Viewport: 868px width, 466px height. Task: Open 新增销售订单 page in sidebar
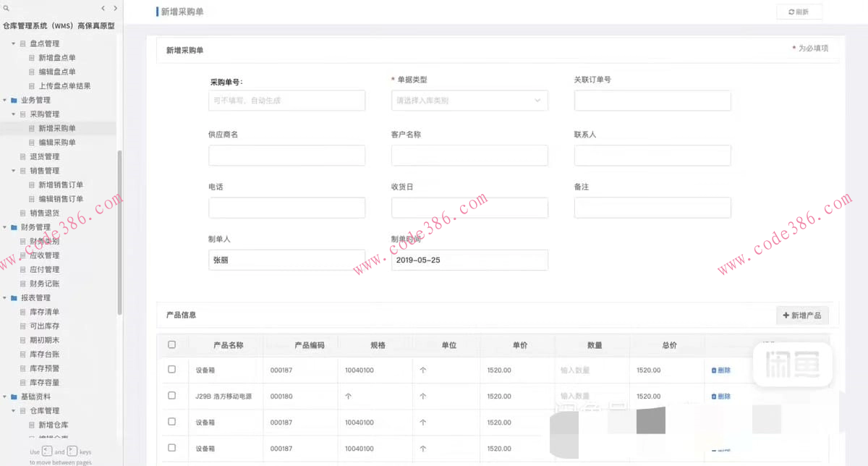point(61,185)
